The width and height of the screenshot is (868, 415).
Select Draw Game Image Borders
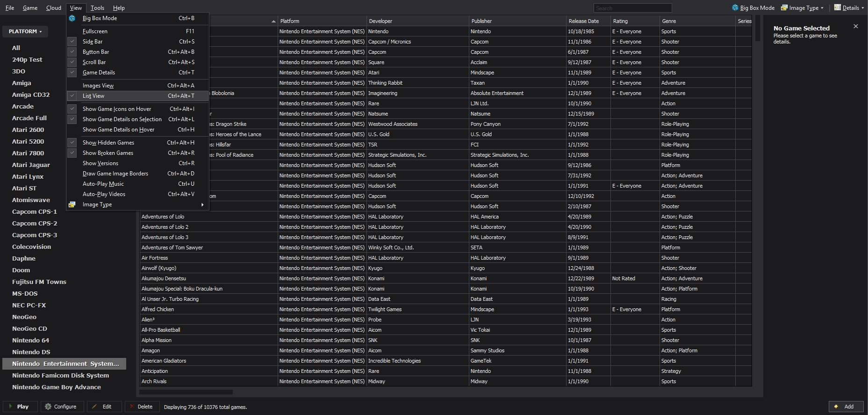point(138,174)
